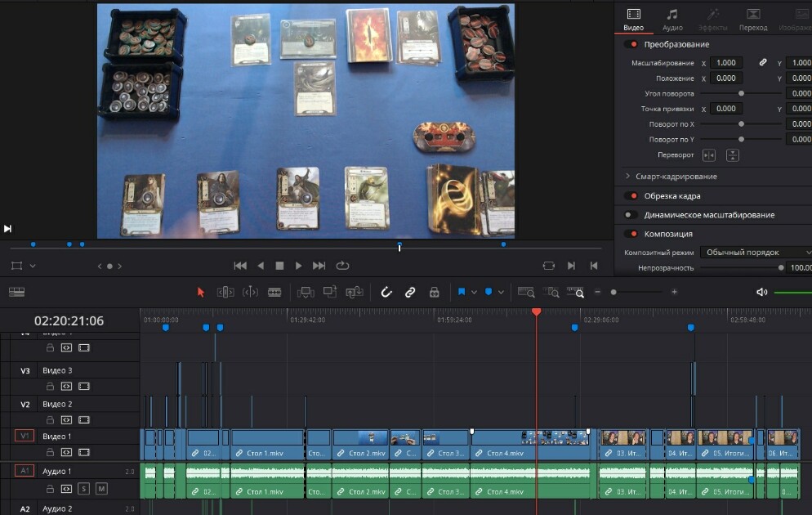Switch to the Видео inspector tab
Viewport: 812px width, 515px height.
(633, 20)
